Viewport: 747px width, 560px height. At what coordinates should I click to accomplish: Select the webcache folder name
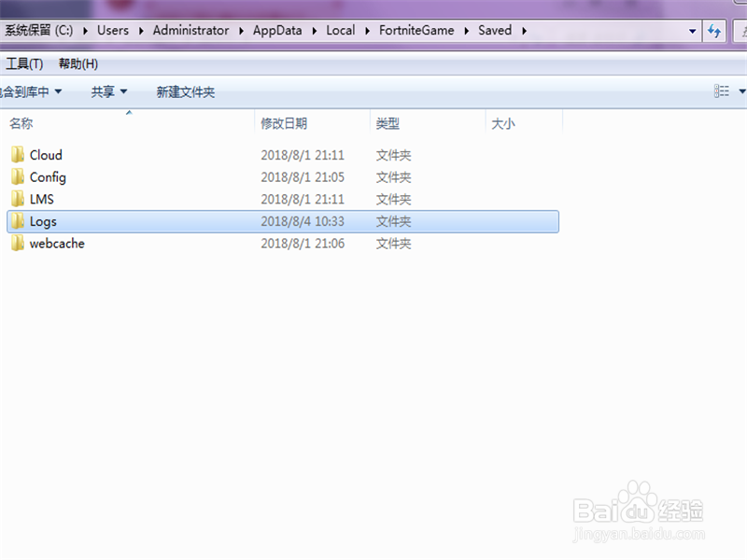coord(57,244)
